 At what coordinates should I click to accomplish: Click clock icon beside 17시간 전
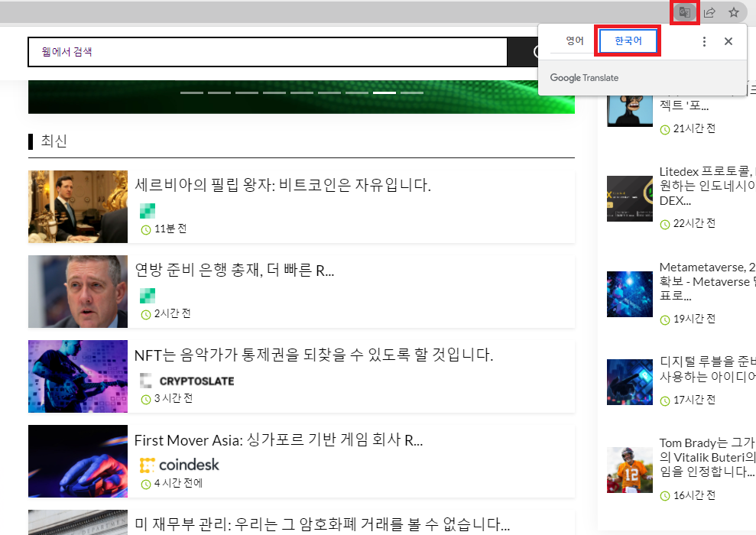(665, 400)
